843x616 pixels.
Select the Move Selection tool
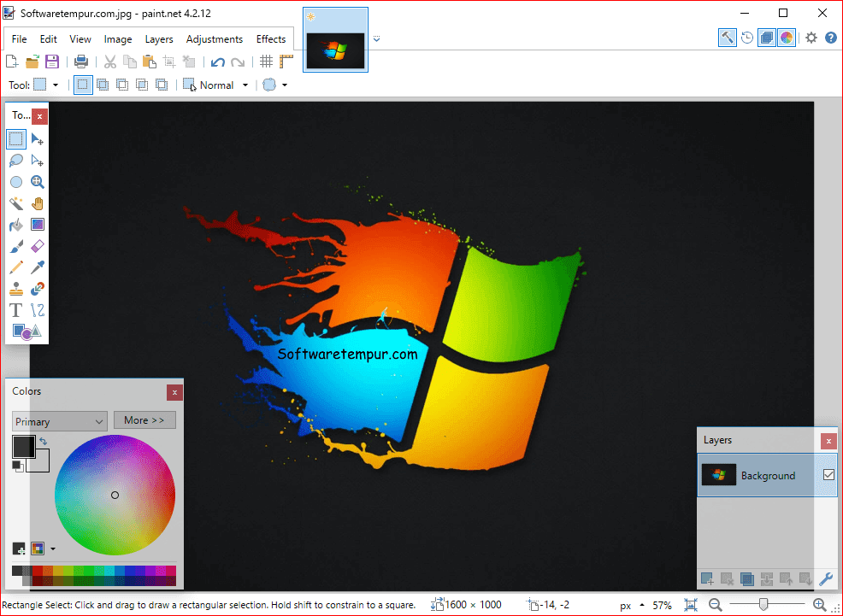pos(37,161)
